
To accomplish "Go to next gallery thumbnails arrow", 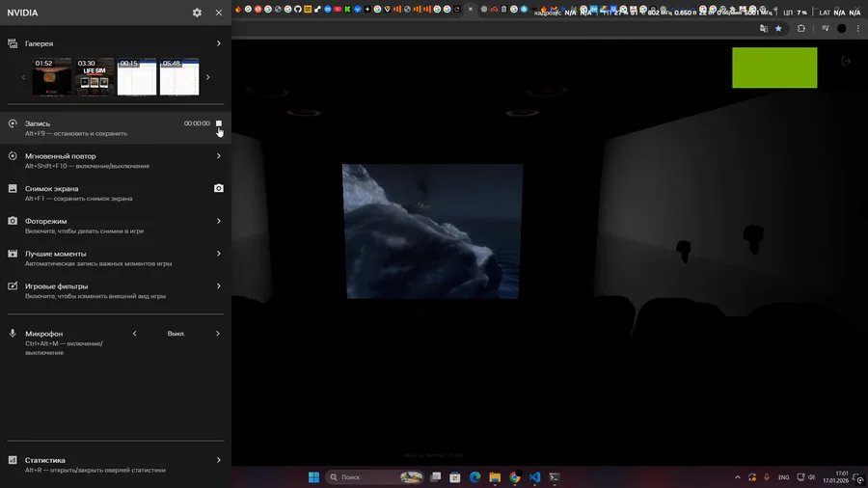I will pyautogui.click(x=208, y=77).
